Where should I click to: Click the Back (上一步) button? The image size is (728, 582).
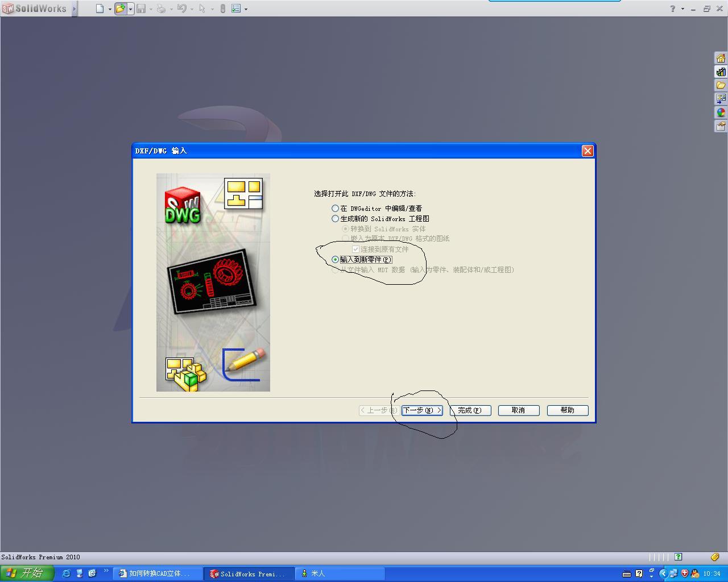pyautogui.click(x=378, y=410)
